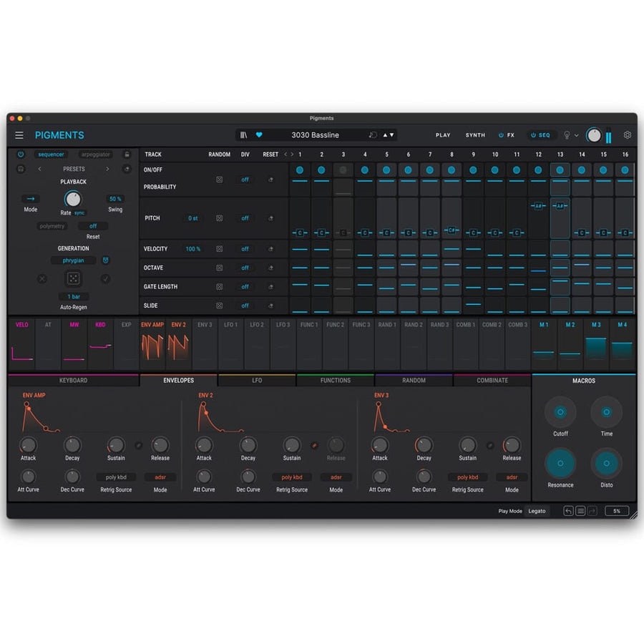Open the hamburger main menu
This screenshot has height=644, width=644.
coord(19,135)
